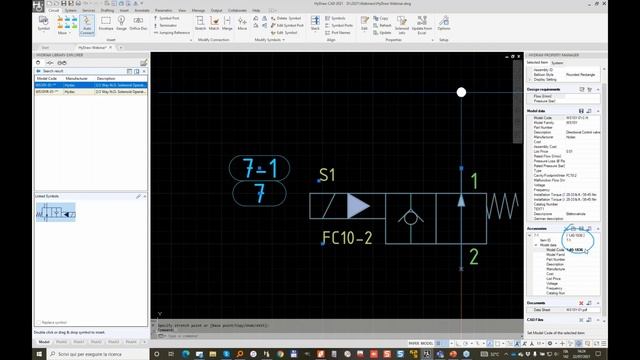Click the Edit Symbol Port command

(x=287, y=25)
